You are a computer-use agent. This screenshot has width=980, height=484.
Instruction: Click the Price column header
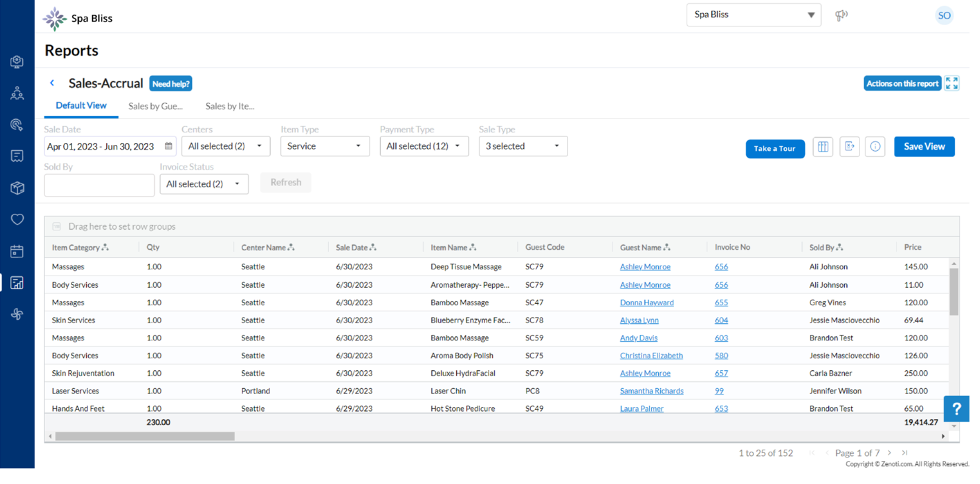coord(912,248)
